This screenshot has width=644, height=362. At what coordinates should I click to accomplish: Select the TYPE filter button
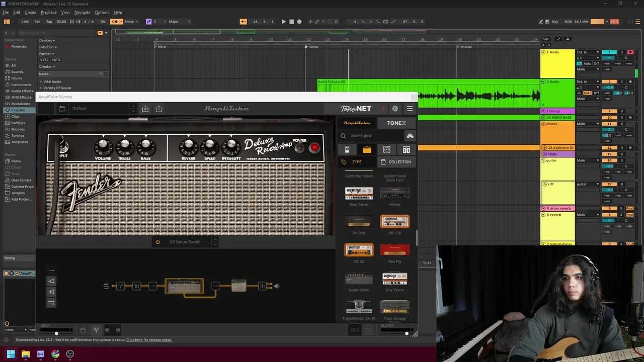click(356, 162)
